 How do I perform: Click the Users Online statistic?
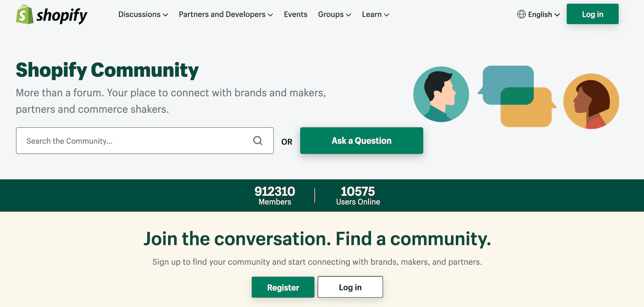click(358, 196)
